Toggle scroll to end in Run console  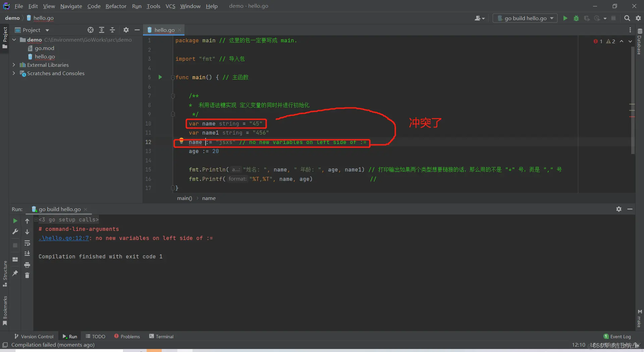27,254
